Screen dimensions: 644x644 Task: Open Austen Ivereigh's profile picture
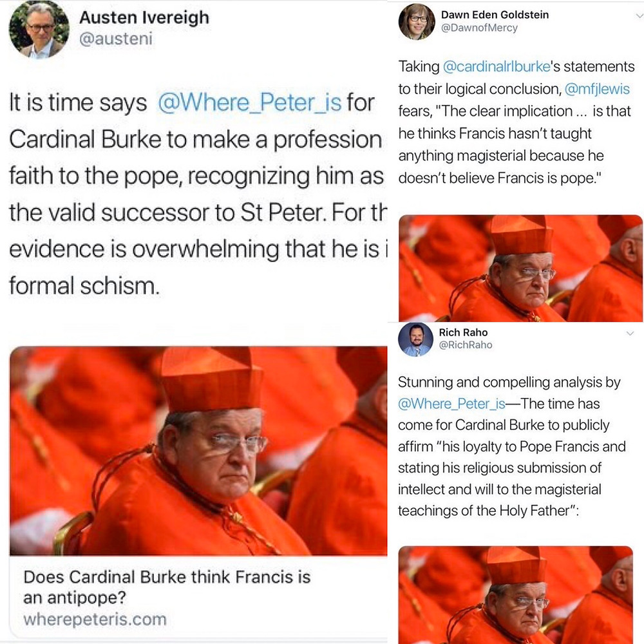[x=39, y=28]
